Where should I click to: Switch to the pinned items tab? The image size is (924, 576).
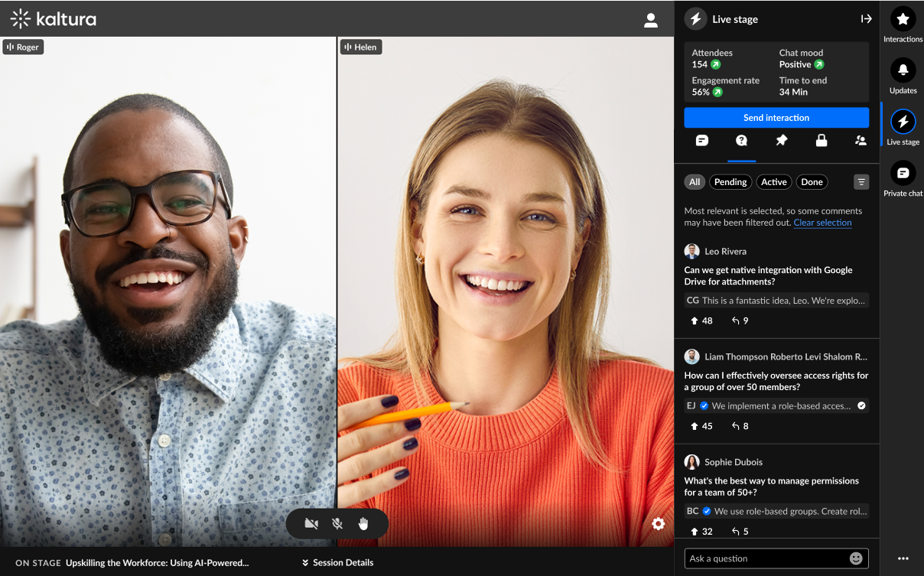coord(781,141)
